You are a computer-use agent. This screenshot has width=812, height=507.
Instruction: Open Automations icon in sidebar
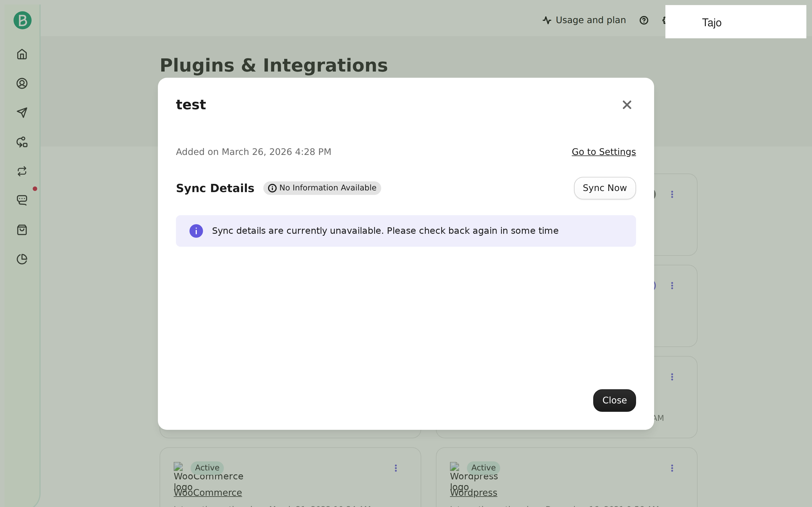point(22,142)
